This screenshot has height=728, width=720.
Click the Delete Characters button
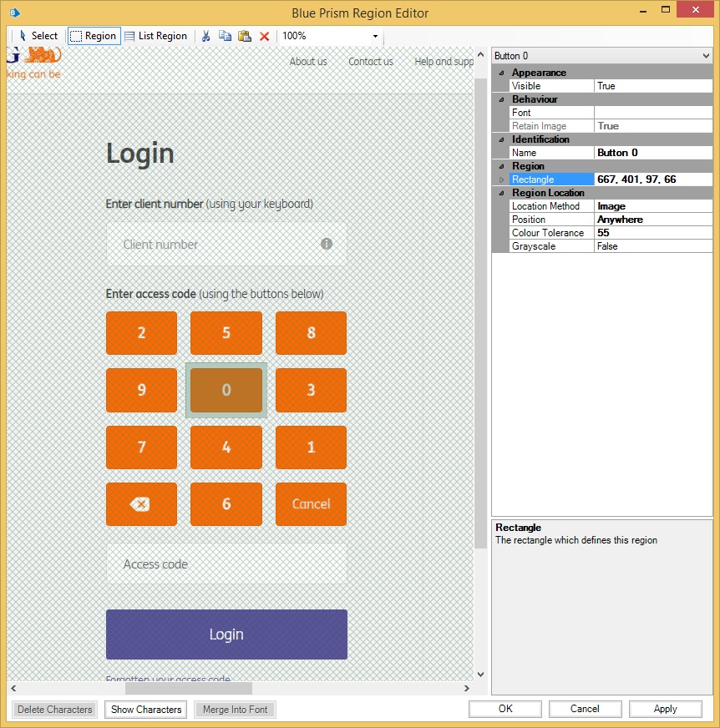pyautogui.click(x=55, y=710)
